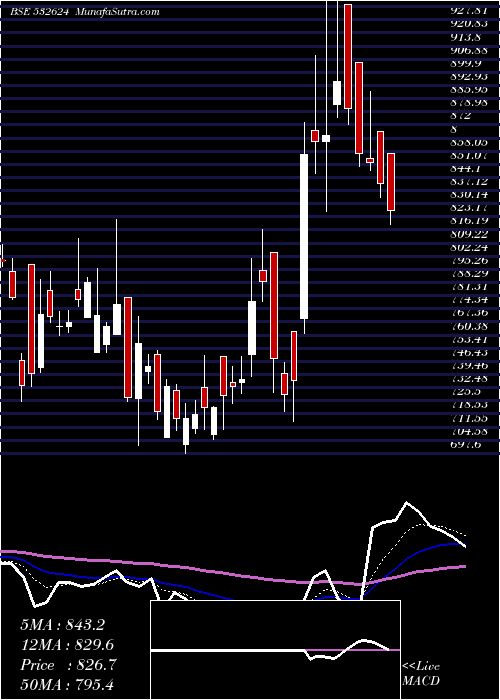Image resolution: width=500 pixels, height=700 pixels.
Task: Click the 795.26 price axis label
Action: 469,260
